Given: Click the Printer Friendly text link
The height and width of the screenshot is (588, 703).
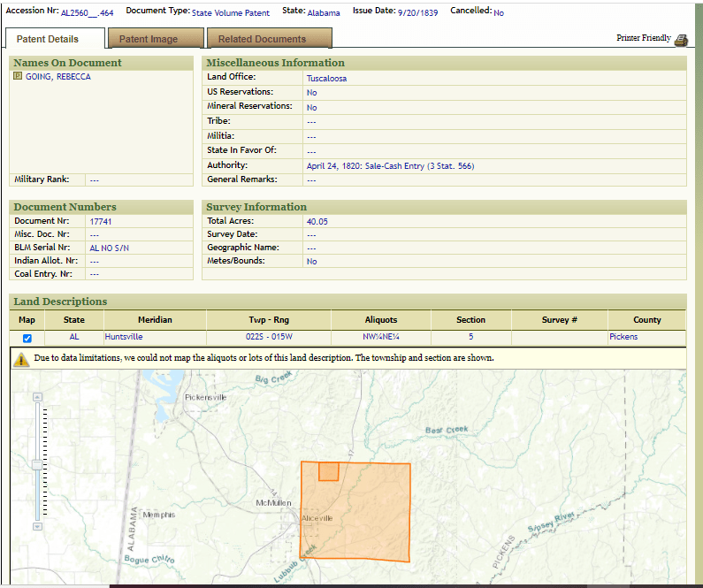Looking at the screenshot, I should (643, 39).
